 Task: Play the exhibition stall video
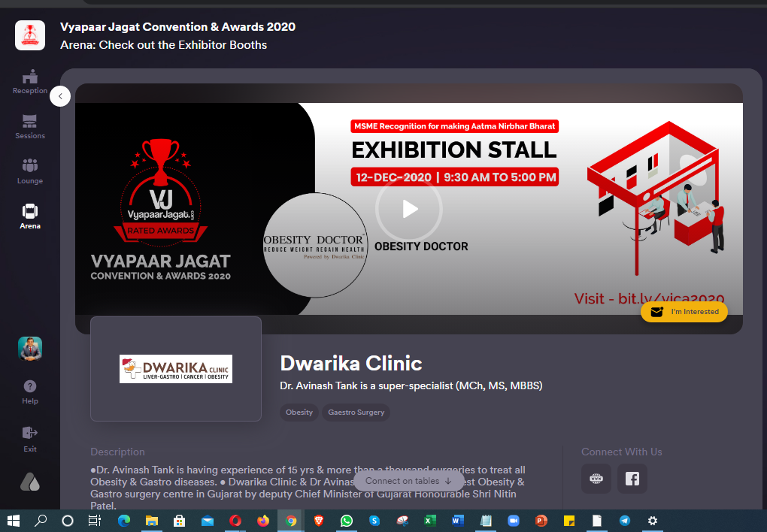tap(409, 210)
